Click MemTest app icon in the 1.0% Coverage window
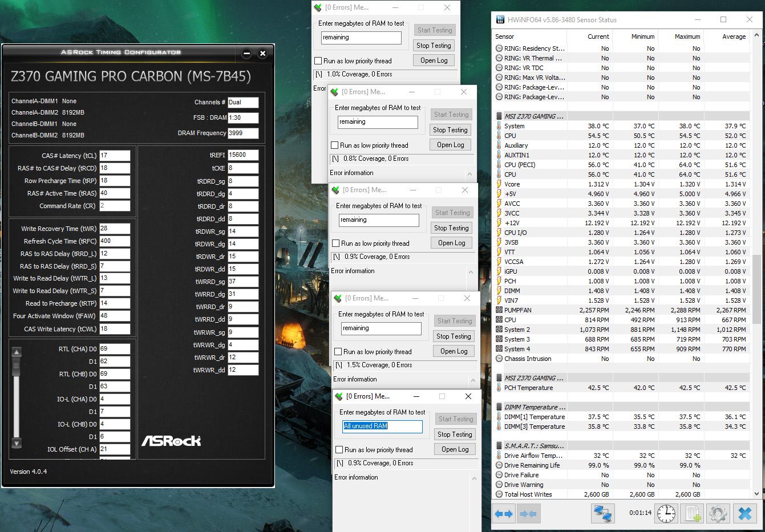 318,7
